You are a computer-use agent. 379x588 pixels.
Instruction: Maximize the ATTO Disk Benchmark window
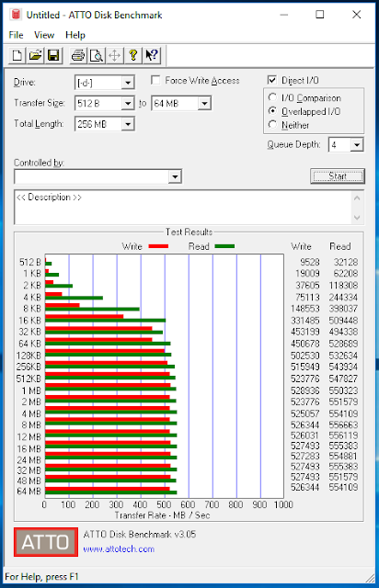coord(319,15)
